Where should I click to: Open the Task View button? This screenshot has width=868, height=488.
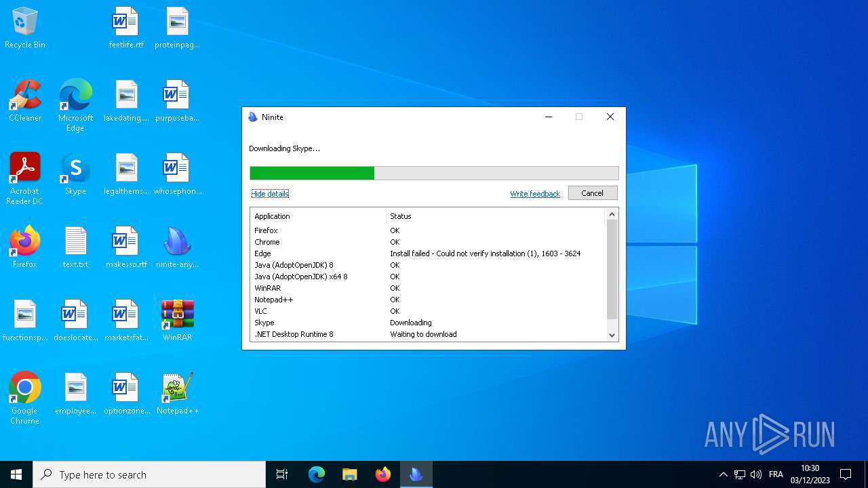tap(282, 474)
